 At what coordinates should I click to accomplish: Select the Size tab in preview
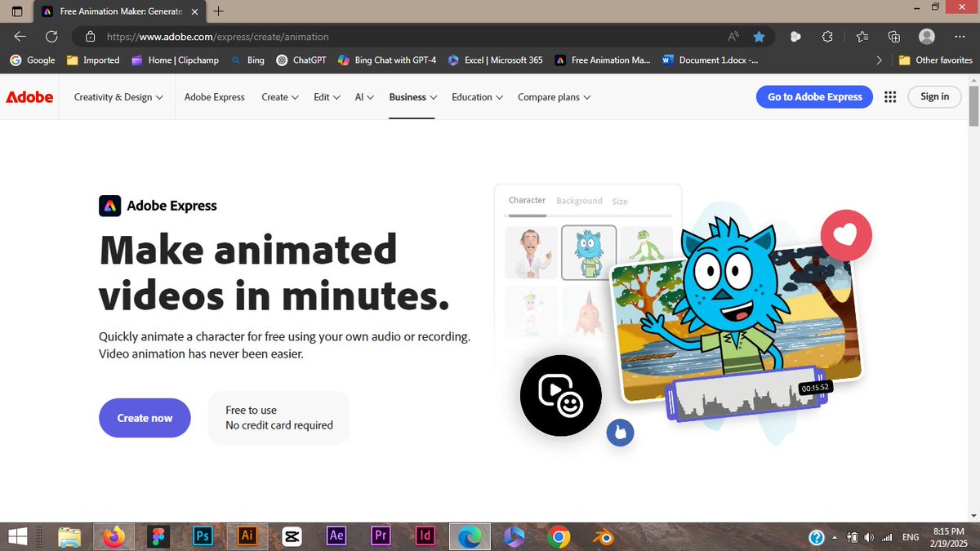point(620,201)
